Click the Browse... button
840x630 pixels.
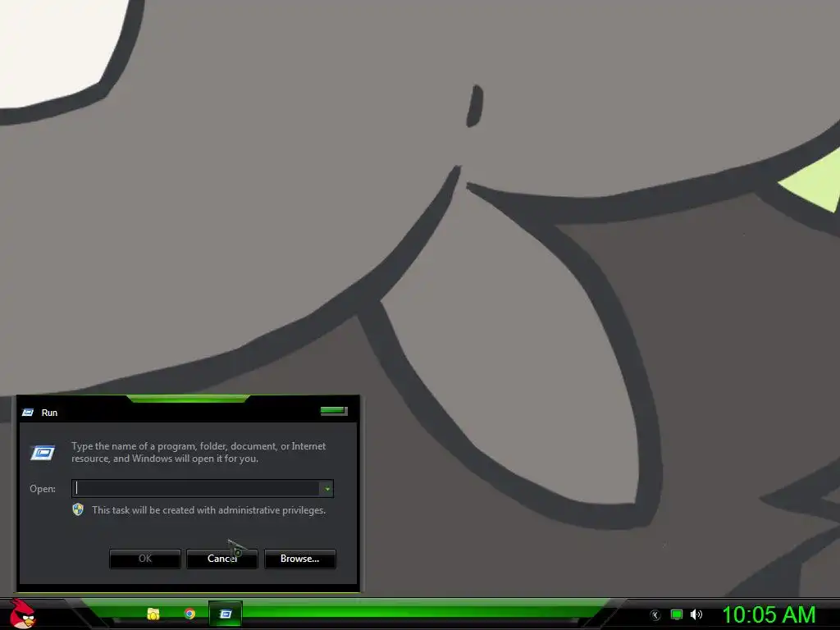[300, 559]
